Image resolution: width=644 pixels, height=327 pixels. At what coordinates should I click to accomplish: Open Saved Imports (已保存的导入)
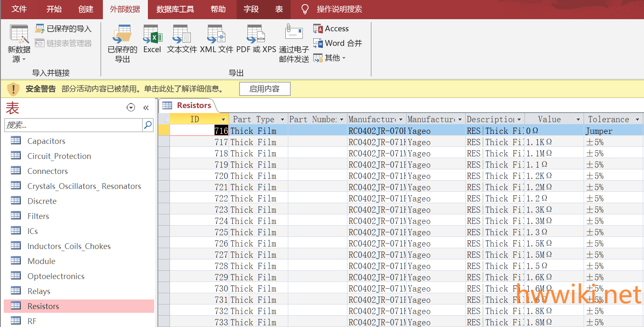tap(63, 29)
